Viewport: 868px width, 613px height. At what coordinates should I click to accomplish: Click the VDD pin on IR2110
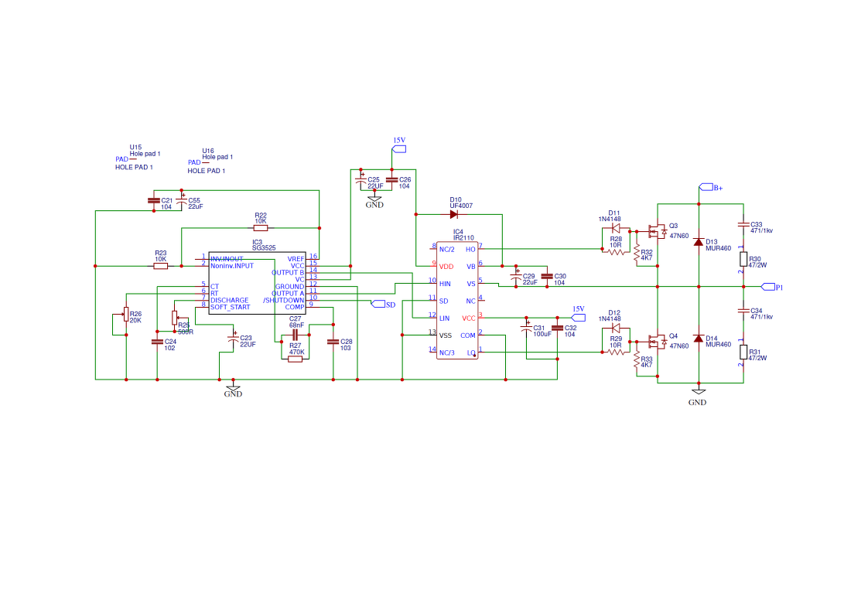[x=443, y=266]
